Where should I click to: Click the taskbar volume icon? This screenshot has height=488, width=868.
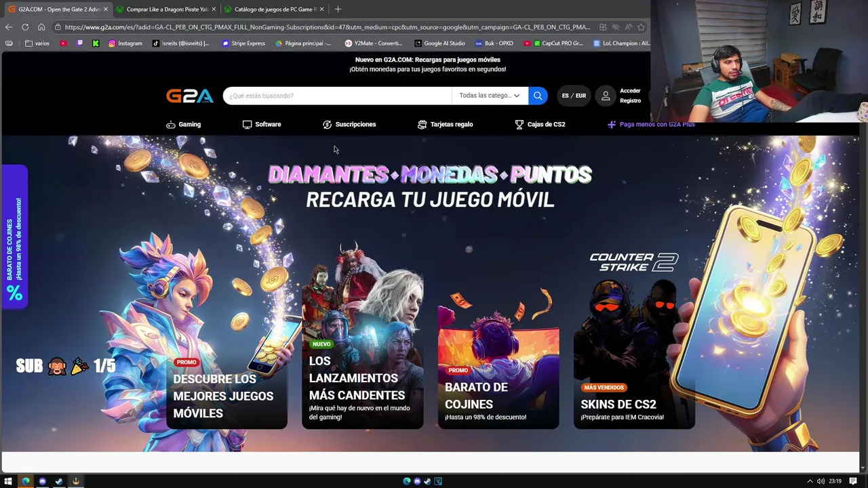[x=821, y=481]
